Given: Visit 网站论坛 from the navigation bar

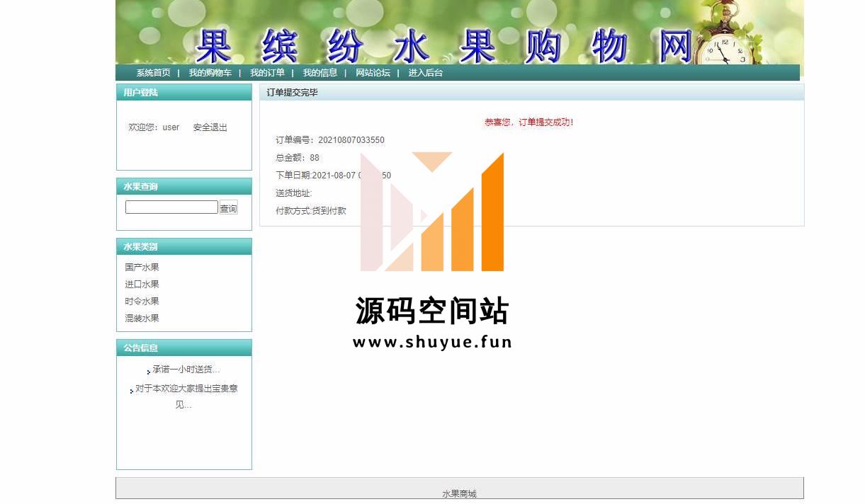Looking at the screenshot, I should click(373, 73).
